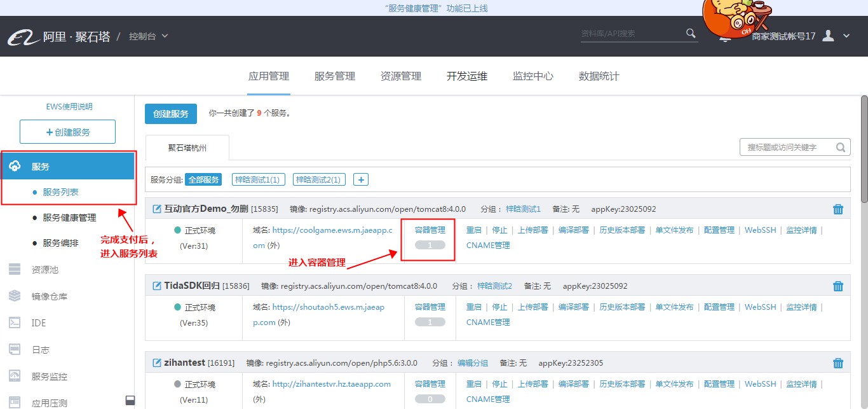Open group link 梓晗测试1 of 互动官方Demo
Viewport: 868px width, 409px height.
(x=523, y=209)
